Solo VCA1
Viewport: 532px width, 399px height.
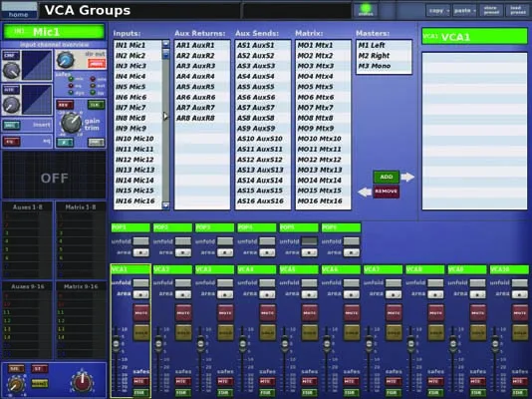(x=141, y=332)
